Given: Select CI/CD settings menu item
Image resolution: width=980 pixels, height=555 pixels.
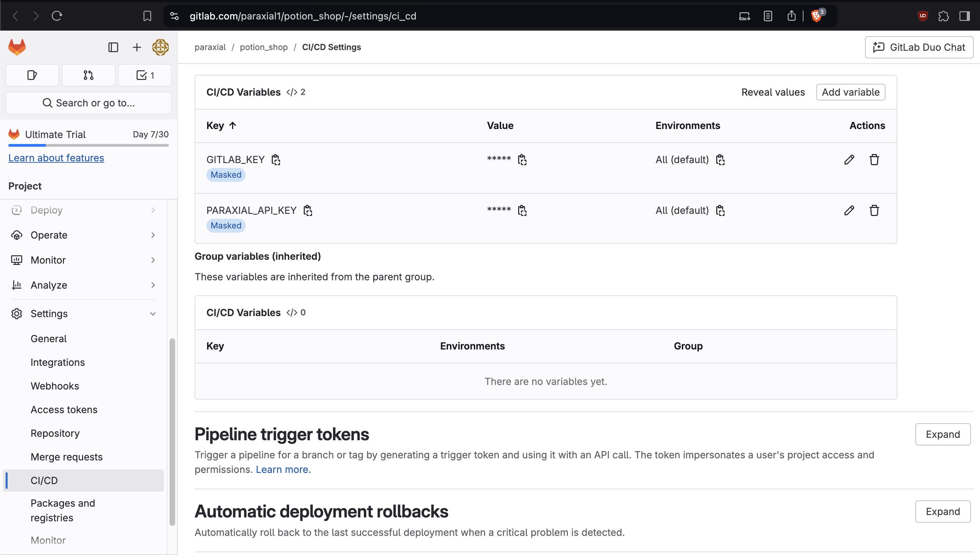Looking at the screenshot, I should click(x=44, y=480).
